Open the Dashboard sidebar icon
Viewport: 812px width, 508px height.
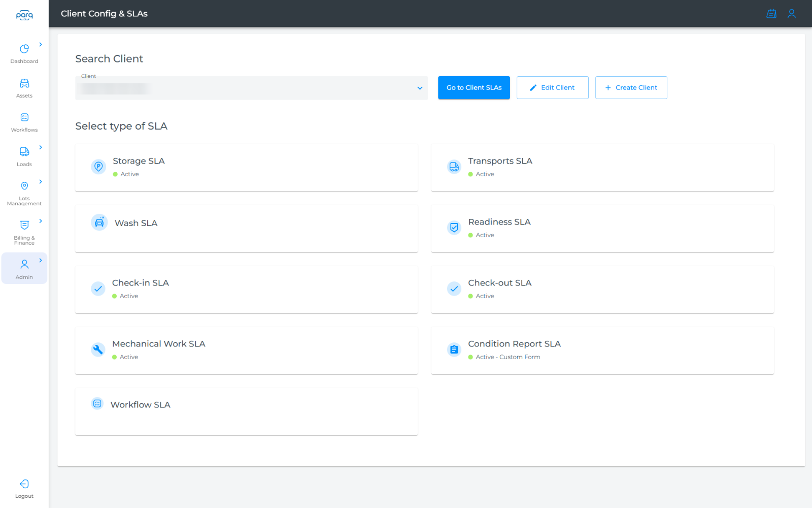(24, 49)
